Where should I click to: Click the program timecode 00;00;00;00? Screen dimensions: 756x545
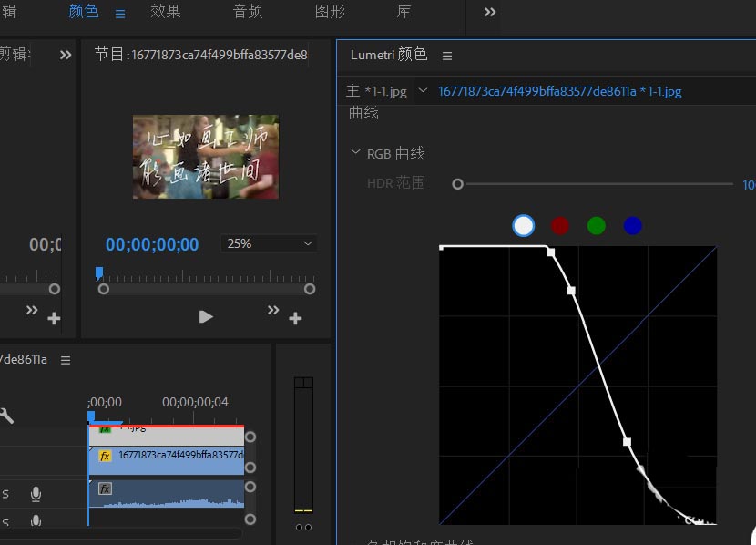[151, 244]
